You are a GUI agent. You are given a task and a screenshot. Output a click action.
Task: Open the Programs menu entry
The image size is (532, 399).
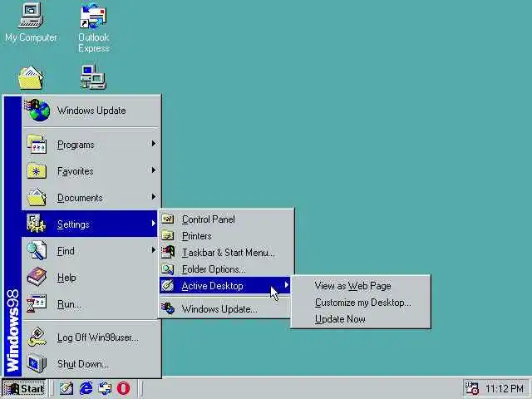coord(91,145)
